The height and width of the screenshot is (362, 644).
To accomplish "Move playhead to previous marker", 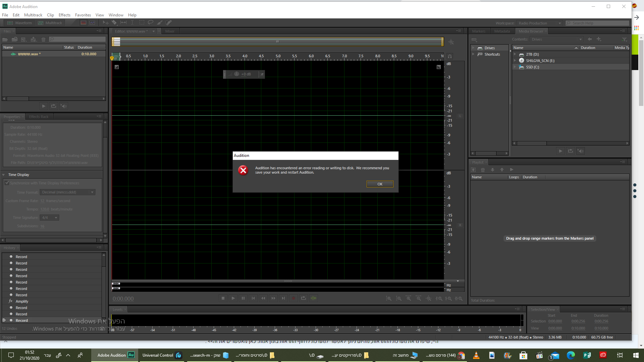I will click(253, 298).
